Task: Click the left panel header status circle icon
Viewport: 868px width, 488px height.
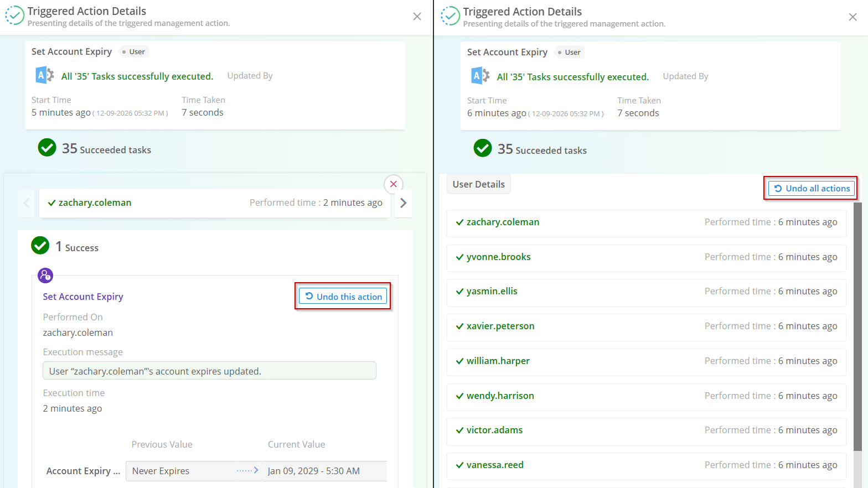Action: [14, 15]
